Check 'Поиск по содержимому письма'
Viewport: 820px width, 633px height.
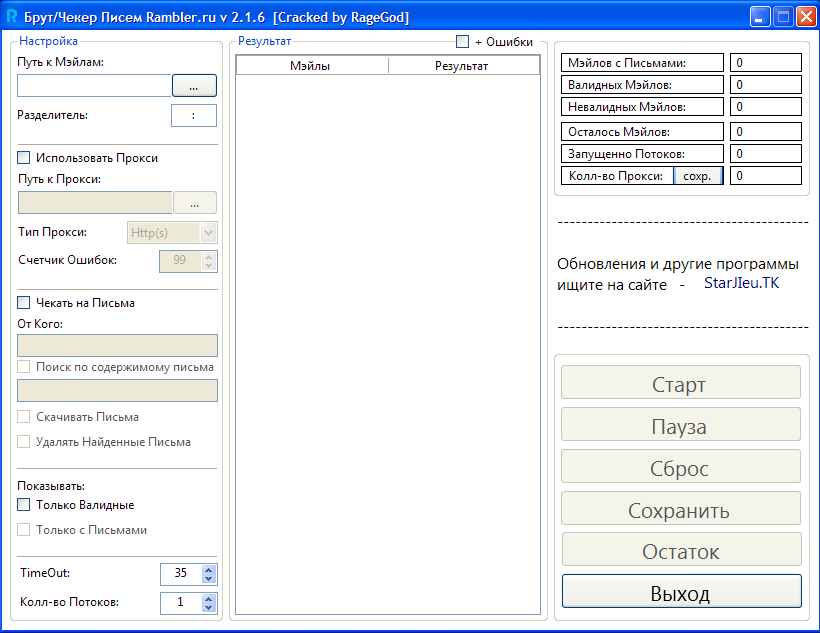point(24,367)
